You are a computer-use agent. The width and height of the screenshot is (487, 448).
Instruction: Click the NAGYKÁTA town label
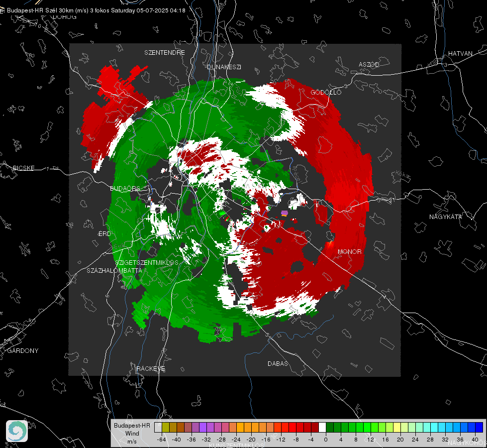tap(446, 217)
